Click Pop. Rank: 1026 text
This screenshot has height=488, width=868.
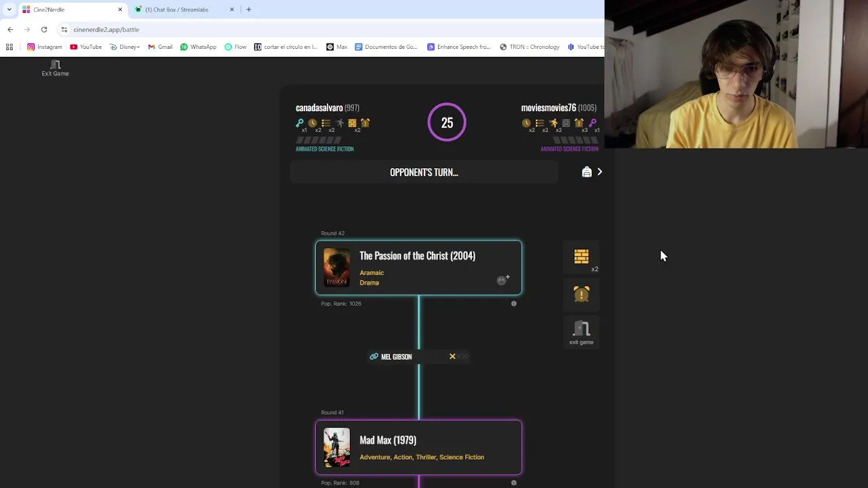coord(341,304)
